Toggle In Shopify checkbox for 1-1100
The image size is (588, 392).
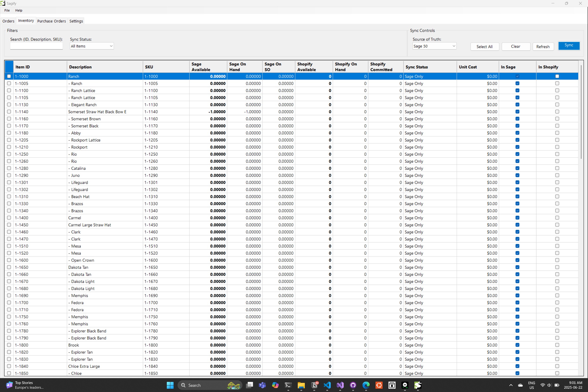click(x=557, y=90)
